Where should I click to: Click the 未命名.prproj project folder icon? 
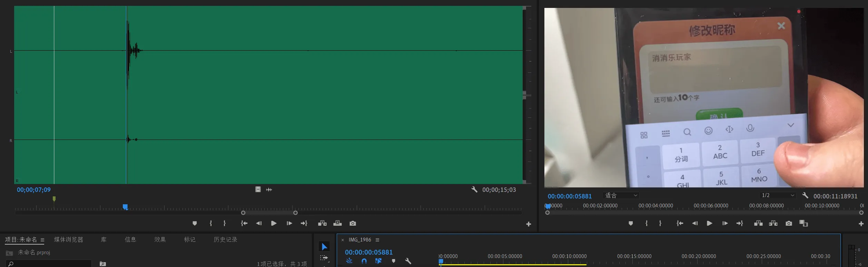point(9,253)
